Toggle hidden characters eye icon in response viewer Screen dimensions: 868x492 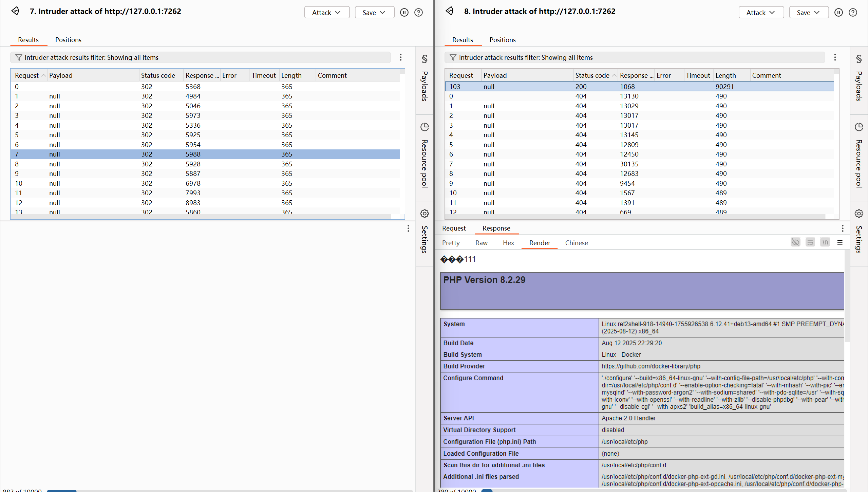(x=795, y=242)
